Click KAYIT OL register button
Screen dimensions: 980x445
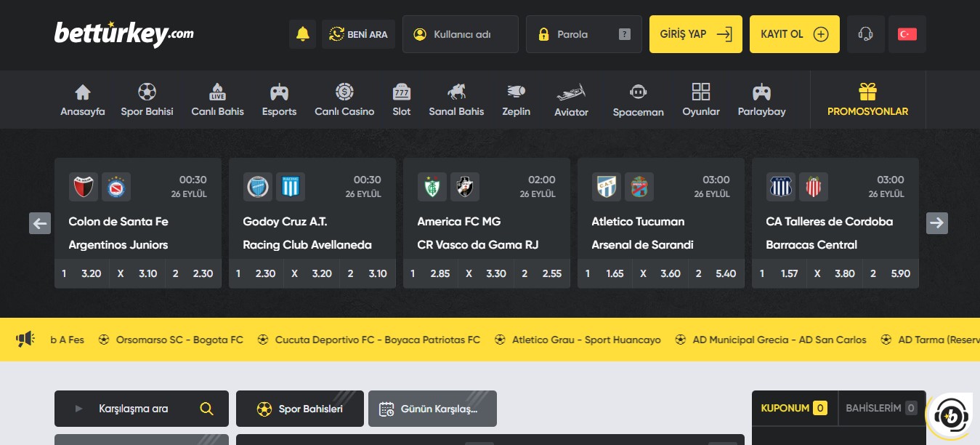click(795, 34)
